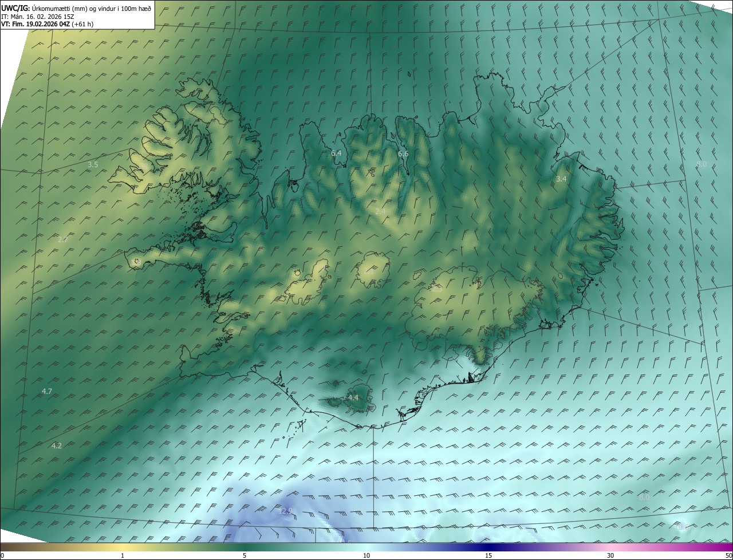Click the '10' tick on the color scale
This screenshot has height=560, width=733.
coord(366,556)
